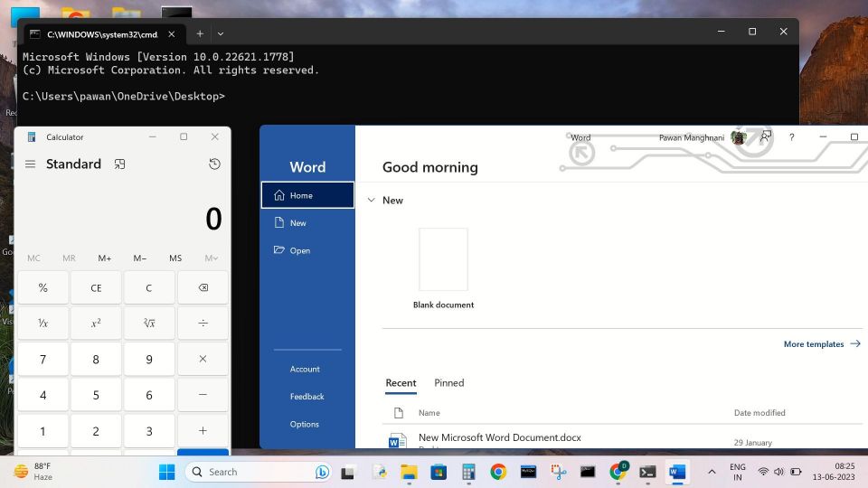
Task: Open the terminal new tab dropdown arrow
Action: coord(221,33)
